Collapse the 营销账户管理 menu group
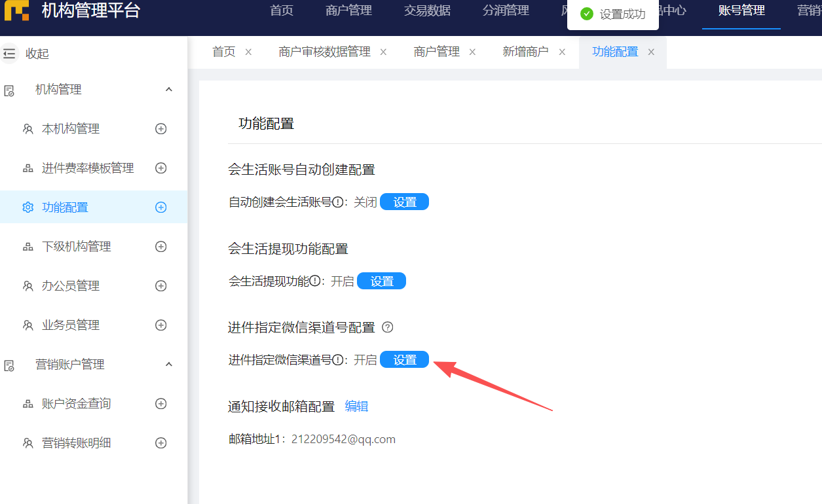The height and width of the screenshot is (504, 822). 168,365
